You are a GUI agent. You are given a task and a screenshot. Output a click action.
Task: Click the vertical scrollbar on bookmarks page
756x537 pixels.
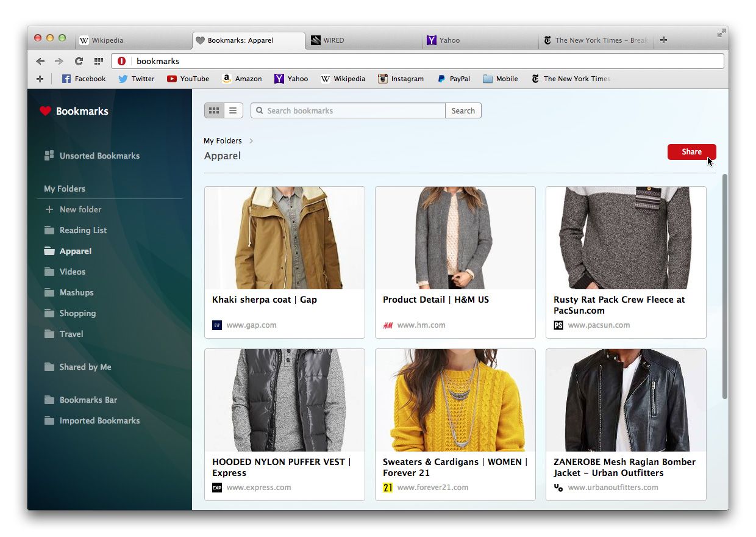click(x=724, y=287)
